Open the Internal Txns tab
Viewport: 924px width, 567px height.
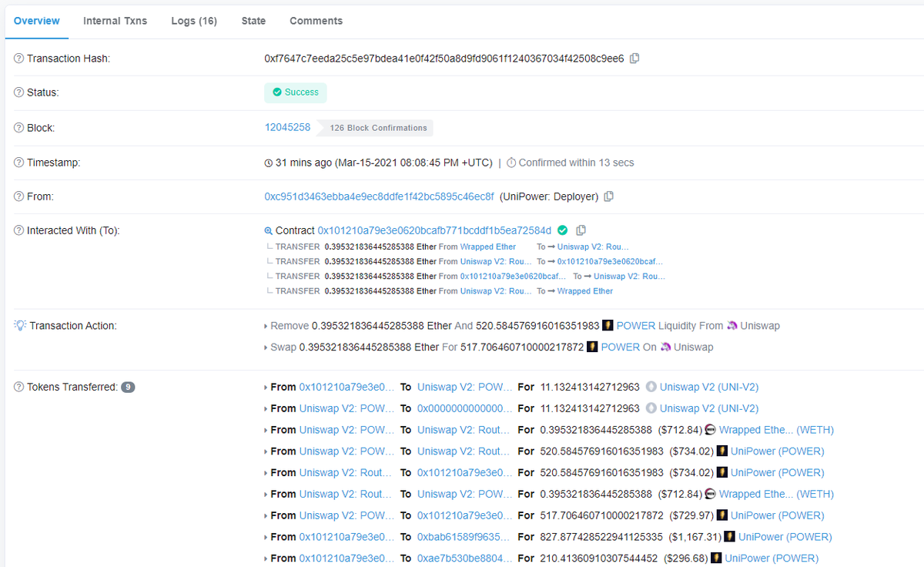pyautogui.click(x=115, y=21)
